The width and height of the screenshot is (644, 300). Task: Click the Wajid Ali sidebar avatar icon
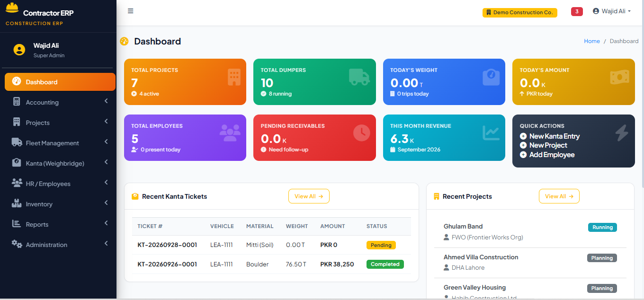[x=19, y=50]
